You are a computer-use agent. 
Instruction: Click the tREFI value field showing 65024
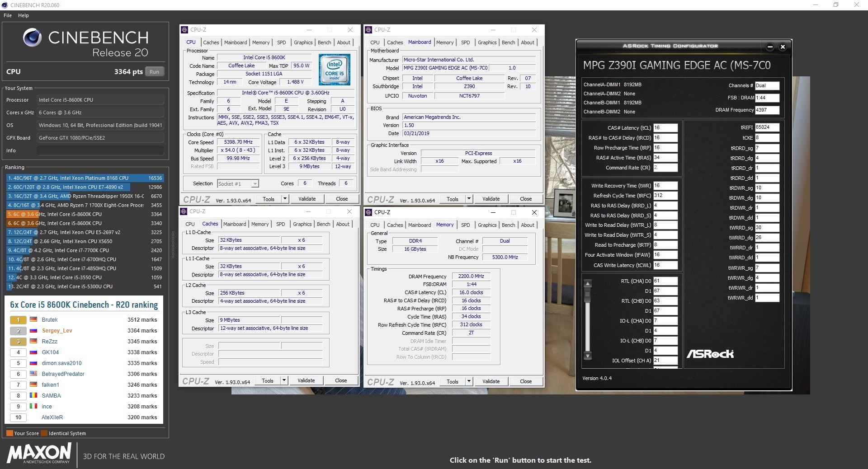767,127
